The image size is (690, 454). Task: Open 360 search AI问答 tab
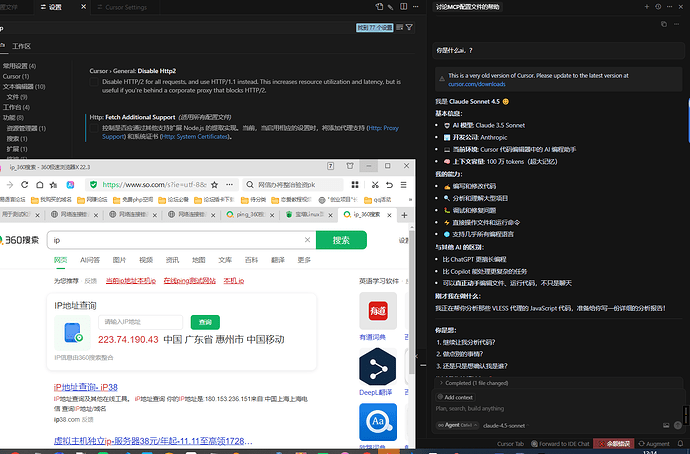click(x=90, y=260)
